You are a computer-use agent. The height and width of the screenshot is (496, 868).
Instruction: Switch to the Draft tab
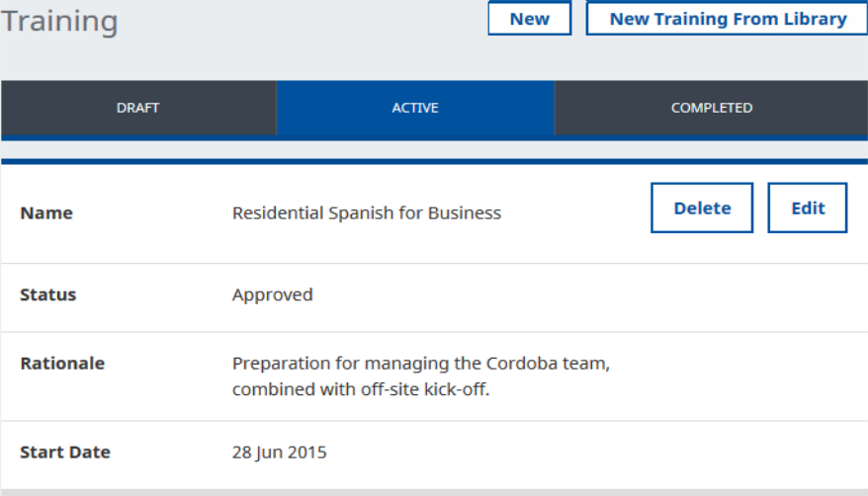click(x=138, y=108)
